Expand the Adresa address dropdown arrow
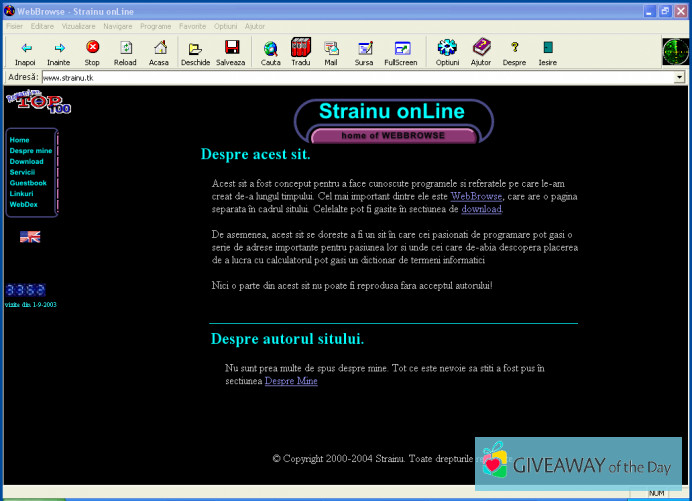 679,77
